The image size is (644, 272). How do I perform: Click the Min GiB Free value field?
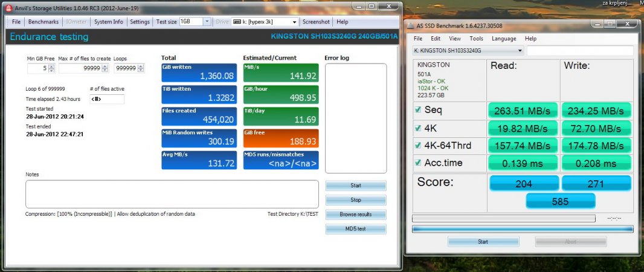coord(38,69)
